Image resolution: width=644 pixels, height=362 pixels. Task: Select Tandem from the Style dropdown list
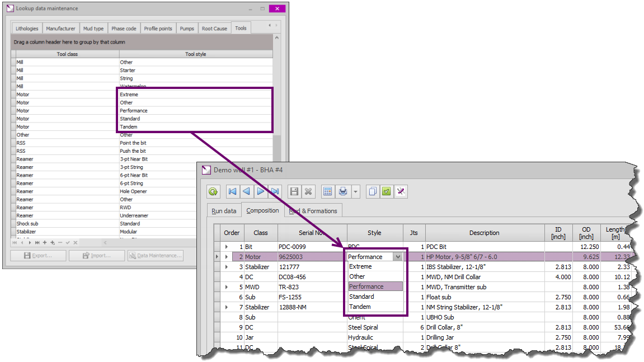[x=360, y=307]
